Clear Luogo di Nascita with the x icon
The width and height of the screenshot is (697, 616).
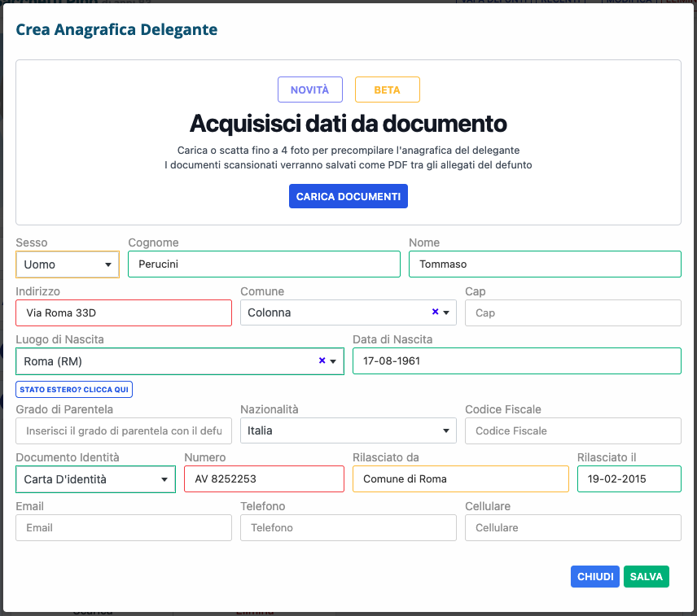point(322,361)
